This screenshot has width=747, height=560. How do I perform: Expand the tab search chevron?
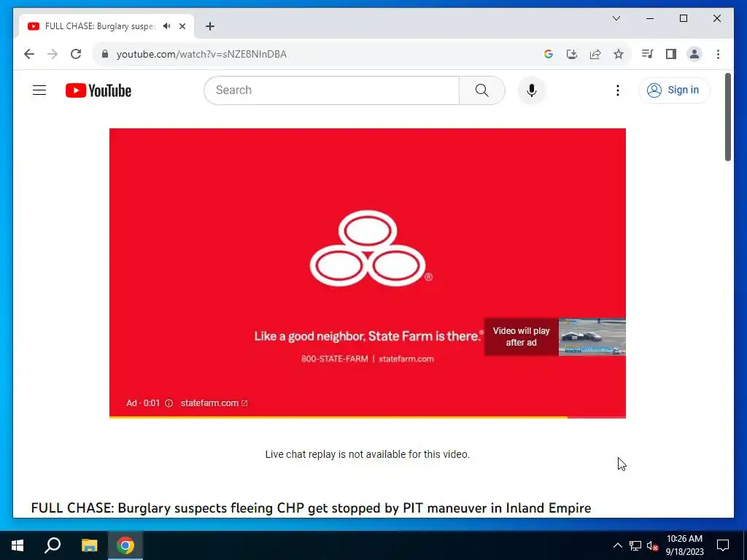coord(616,18)
